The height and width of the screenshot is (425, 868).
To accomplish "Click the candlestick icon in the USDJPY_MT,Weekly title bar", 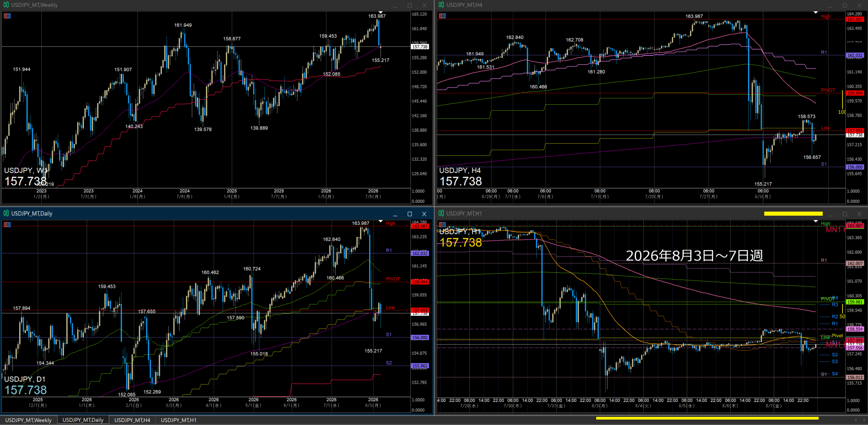I will pyautogui.click(x=6, y=5).
